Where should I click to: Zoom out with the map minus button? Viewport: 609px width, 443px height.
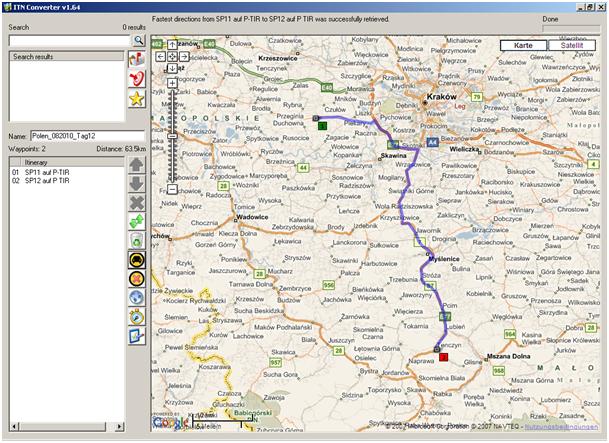click(x=172, y=189)
